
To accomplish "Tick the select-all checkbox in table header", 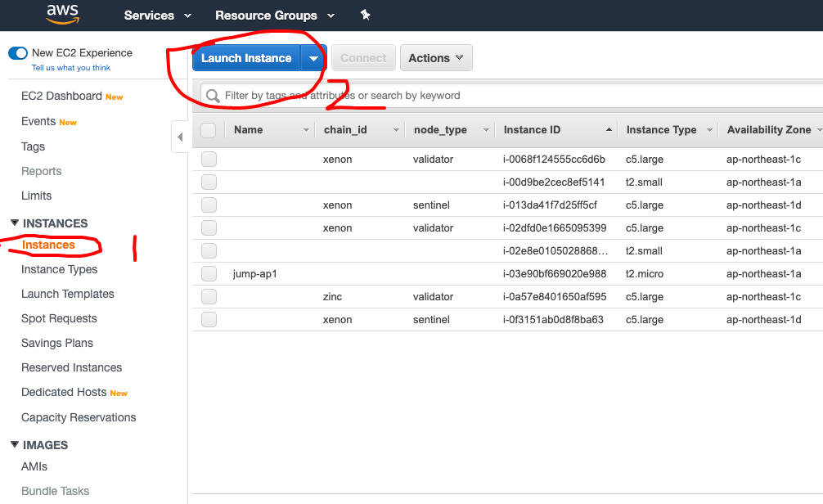I will click(209, 129).
